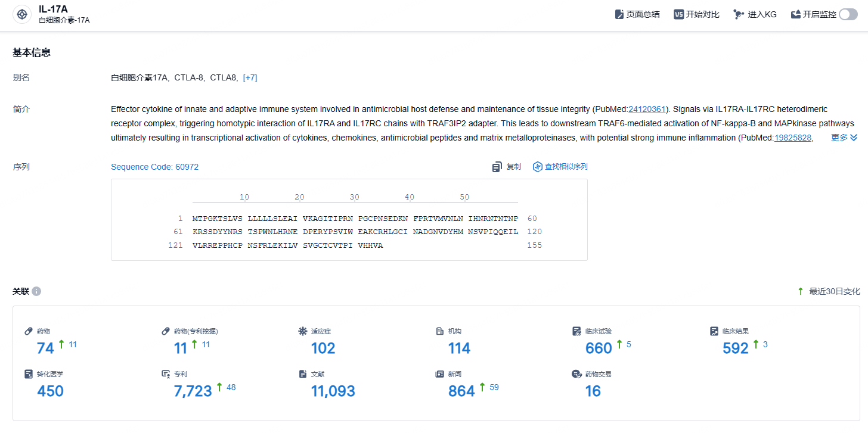Open literature count 11,093
Viewport: 868px width, 433px height.
point(333,391)
